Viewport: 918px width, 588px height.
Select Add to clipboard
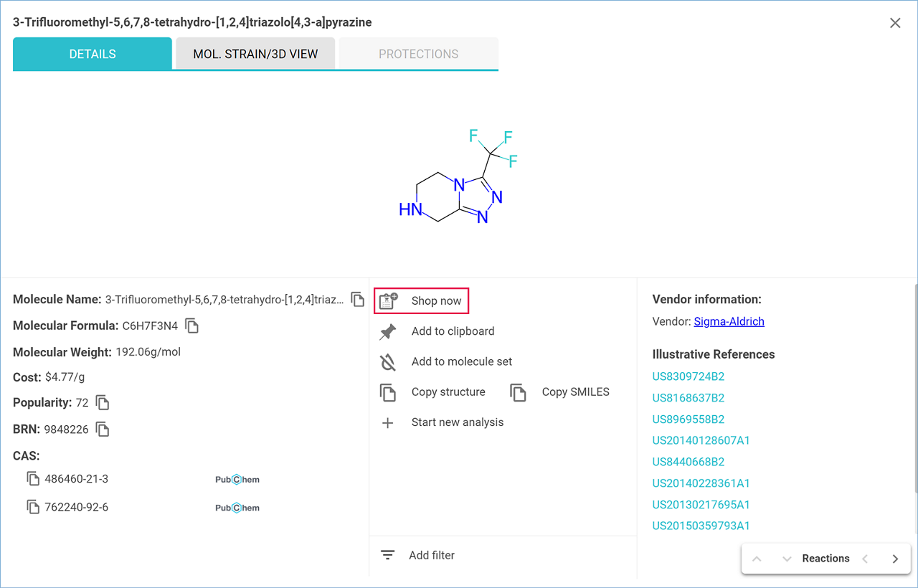453,331
